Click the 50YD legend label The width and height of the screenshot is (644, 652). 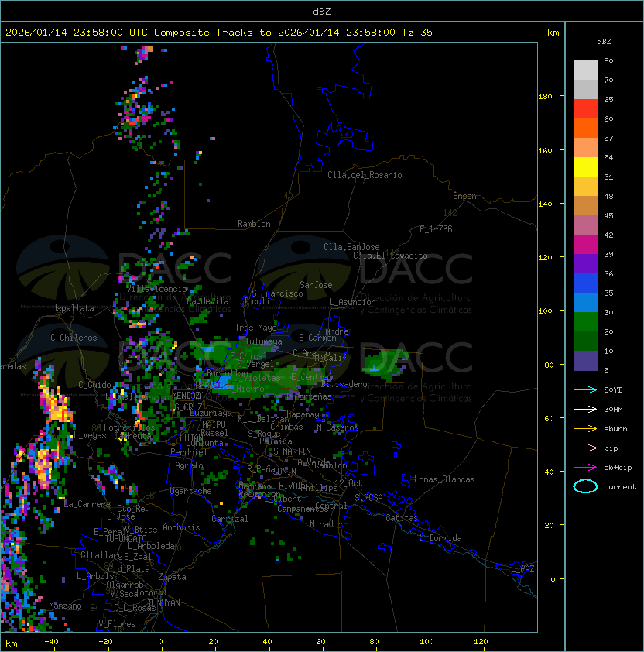click(613, 389)
